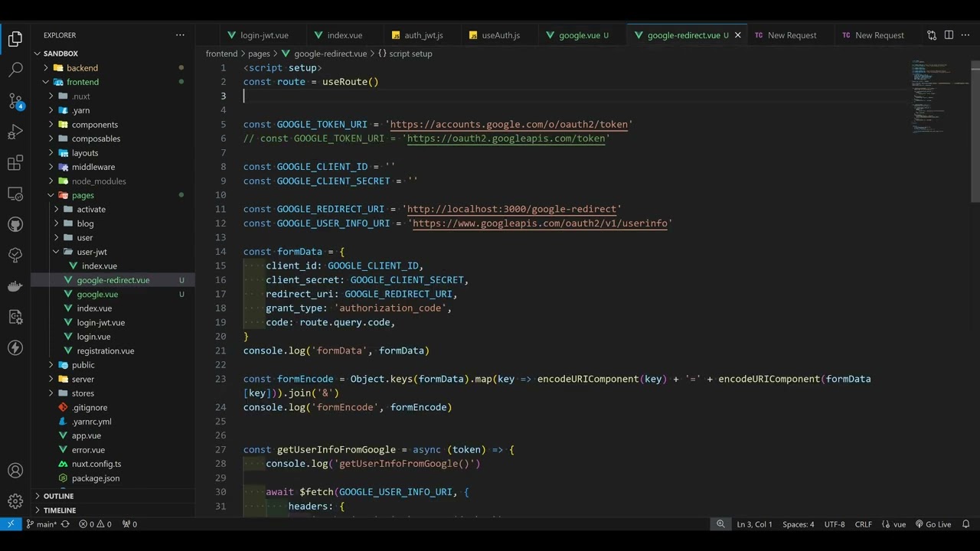Screen dimensions: 980x551
Task: Open forwarded ports indicator showing 0
Action: click(x=129, y=524)
